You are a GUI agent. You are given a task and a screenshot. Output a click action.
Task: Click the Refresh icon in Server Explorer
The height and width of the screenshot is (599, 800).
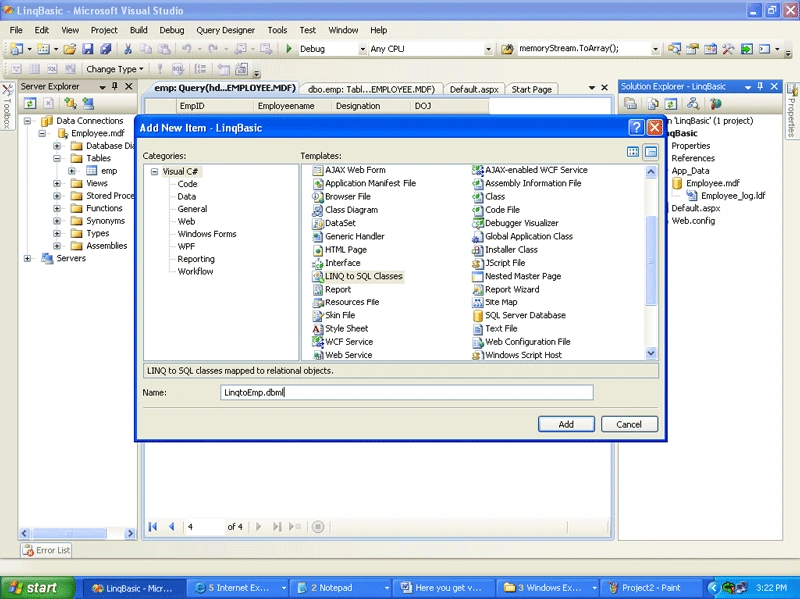30,104
